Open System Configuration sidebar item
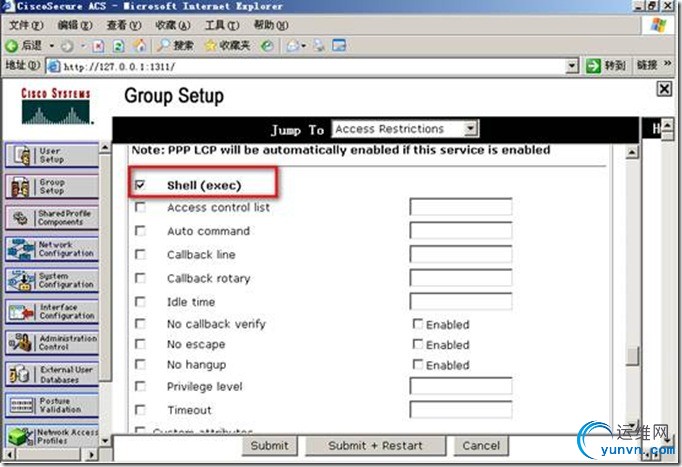Screen dimensions: 682x467 pos(52,280)
